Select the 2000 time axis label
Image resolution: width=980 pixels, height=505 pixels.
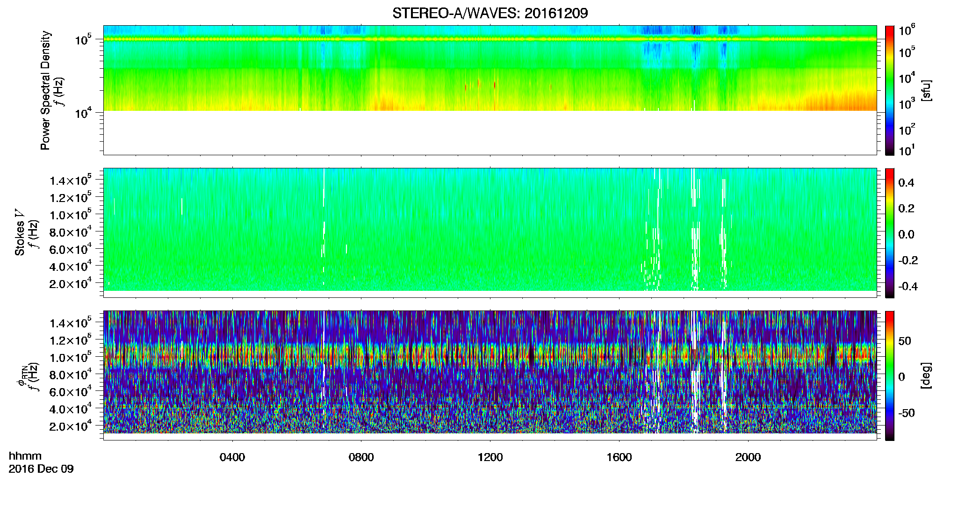click(x=748, y=457)
